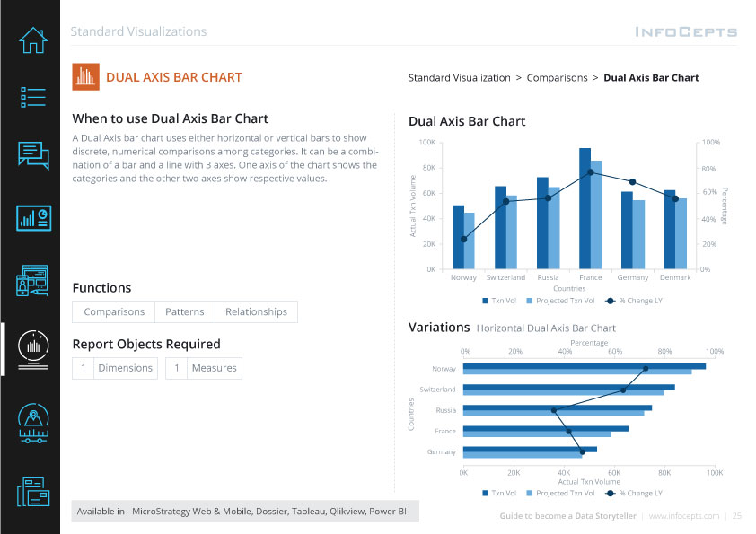Image resolution: width=756 pixels, height=534 pixels.
Task: Open the map pin sidebar icon
Action: coord(33,423)
